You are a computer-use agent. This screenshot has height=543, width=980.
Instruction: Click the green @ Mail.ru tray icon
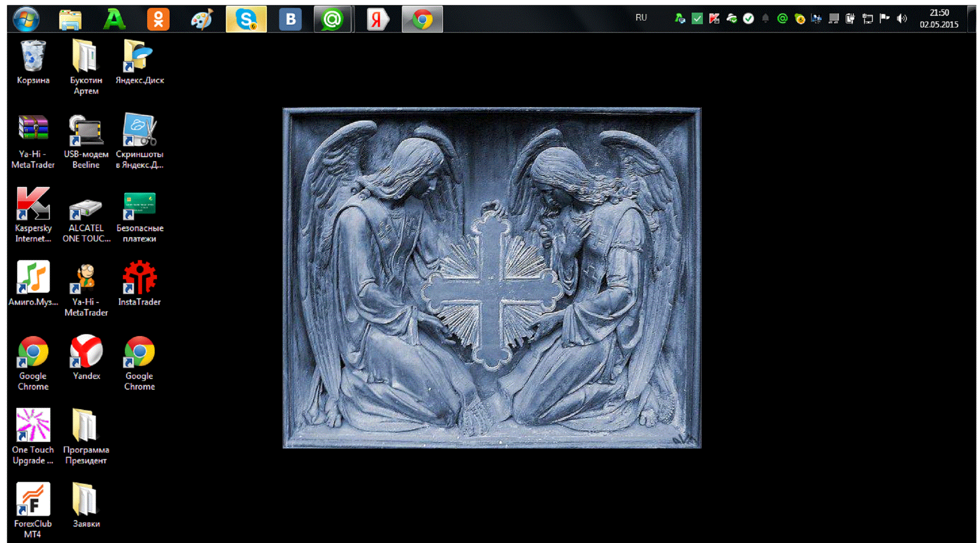point(782,19)
